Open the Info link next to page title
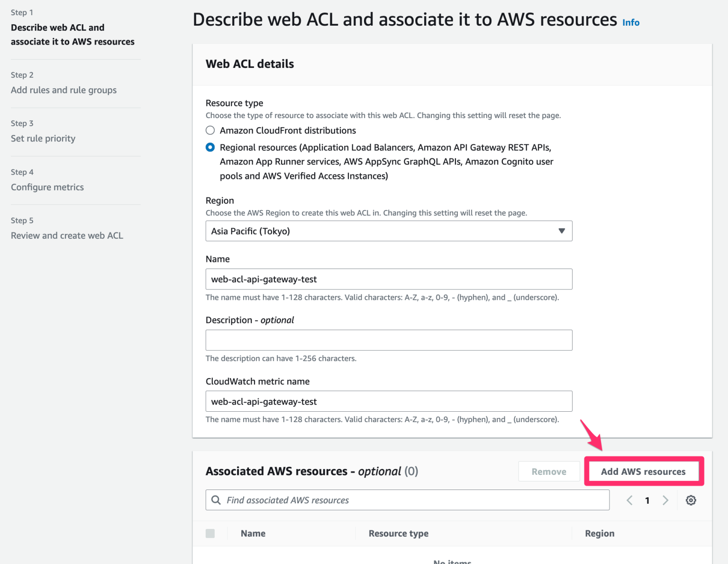This screenshot has width=728, height=564. tap(630, 22)
